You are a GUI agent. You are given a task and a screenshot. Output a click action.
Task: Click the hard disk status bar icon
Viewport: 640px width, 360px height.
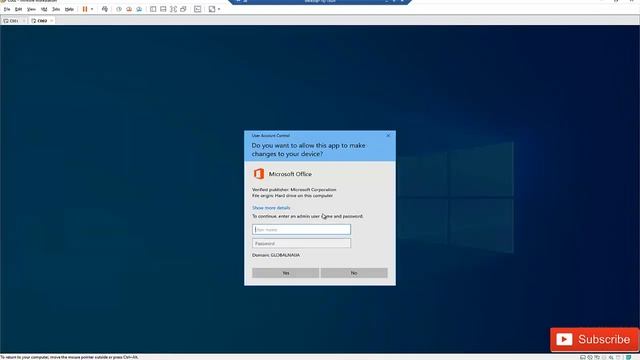[583, 357]
